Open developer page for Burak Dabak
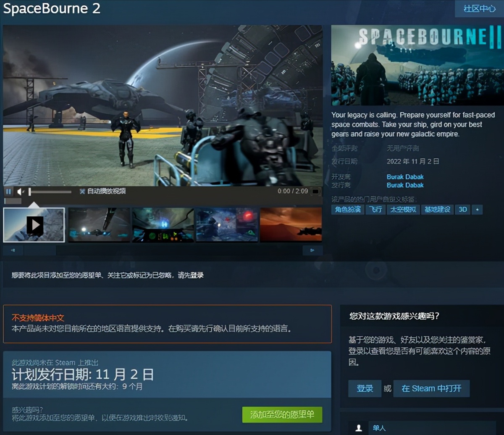The height and width of the screenshot is (435, 504). tap(405, 177)
